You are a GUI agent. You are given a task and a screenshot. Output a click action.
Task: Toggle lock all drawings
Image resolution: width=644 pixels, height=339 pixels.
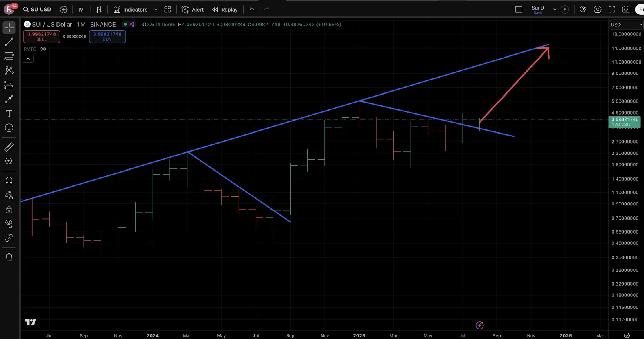(x=9, y=210)
